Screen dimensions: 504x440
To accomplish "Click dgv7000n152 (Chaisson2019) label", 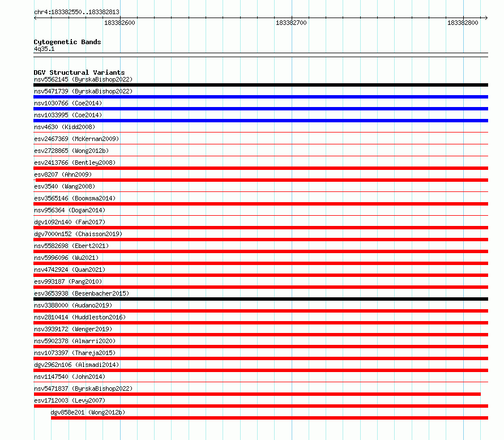I will pyautogui.click(x=78, y=234).
